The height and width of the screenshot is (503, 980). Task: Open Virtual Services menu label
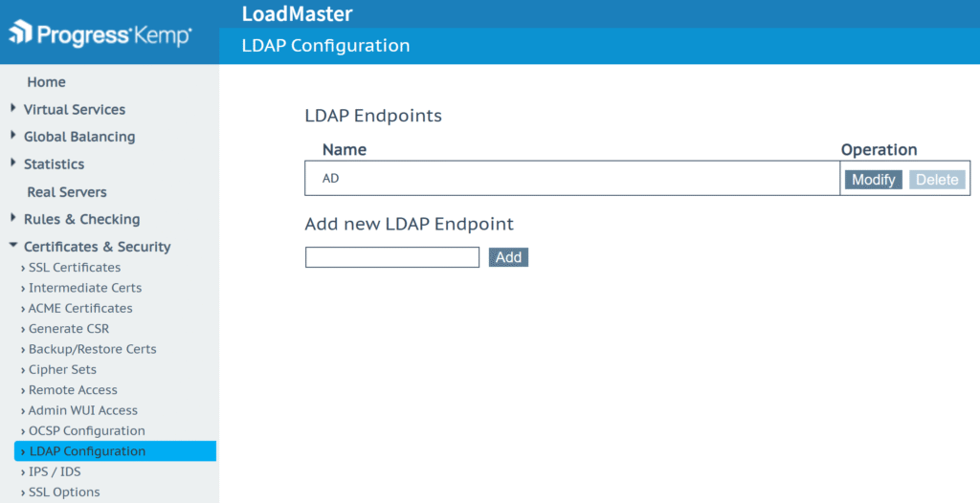coord(75,109)
